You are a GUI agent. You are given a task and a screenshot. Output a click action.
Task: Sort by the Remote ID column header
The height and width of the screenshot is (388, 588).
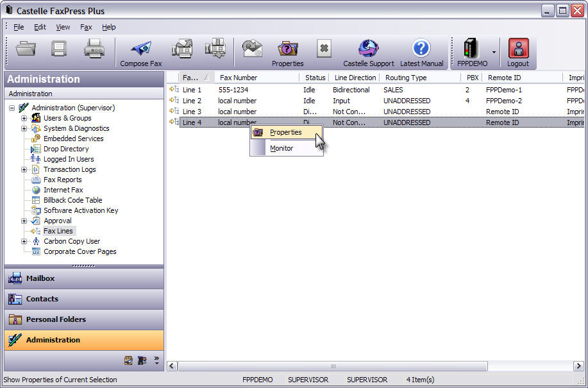tap(523, 78)
